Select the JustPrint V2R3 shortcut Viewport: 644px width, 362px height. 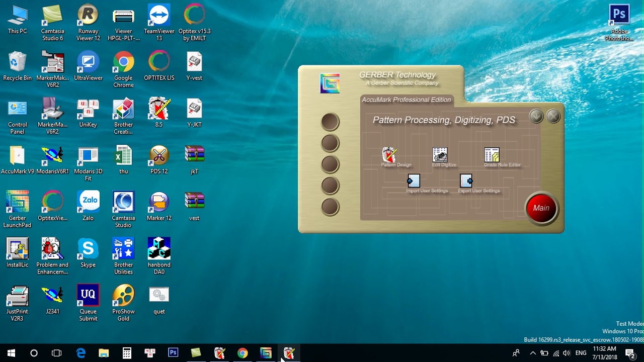click(x=18, y=303)
